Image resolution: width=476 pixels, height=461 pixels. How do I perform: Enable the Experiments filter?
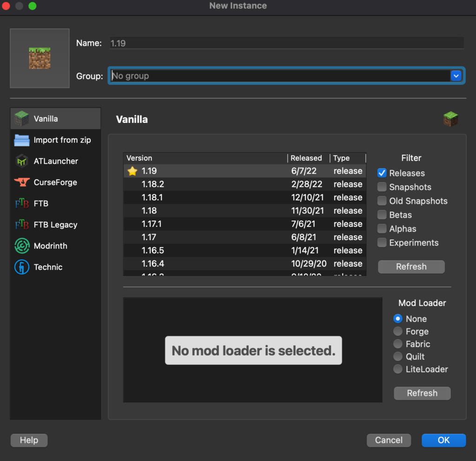(382, 243)
